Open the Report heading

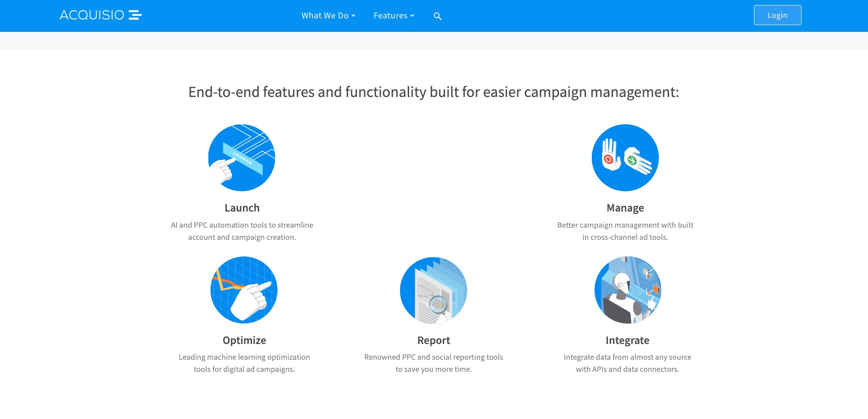434,340
